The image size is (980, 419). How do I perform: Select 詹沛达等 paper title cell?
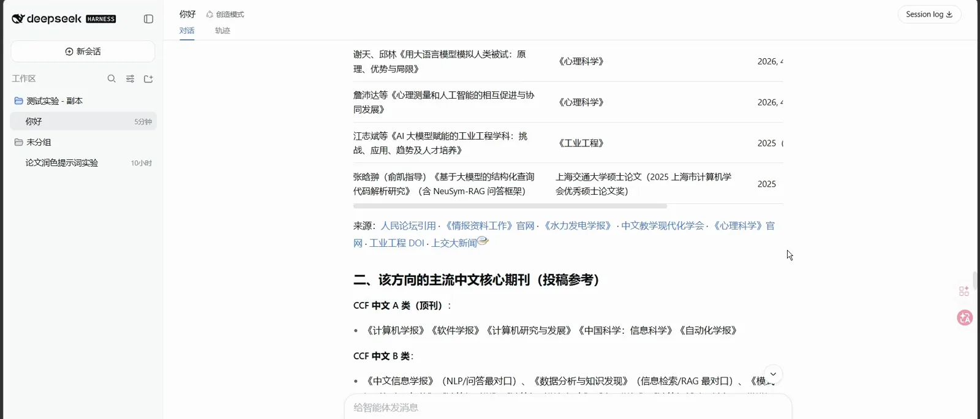coord(443,102)
